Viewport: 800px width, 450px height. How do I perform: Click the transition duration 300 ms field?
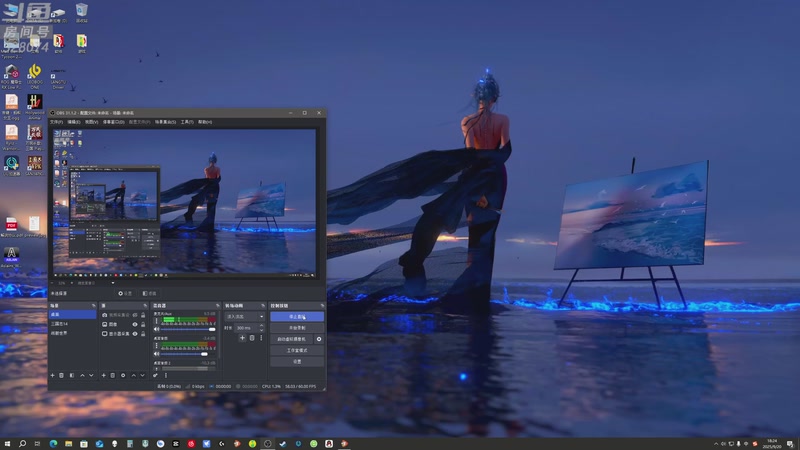tap(247, 328)
